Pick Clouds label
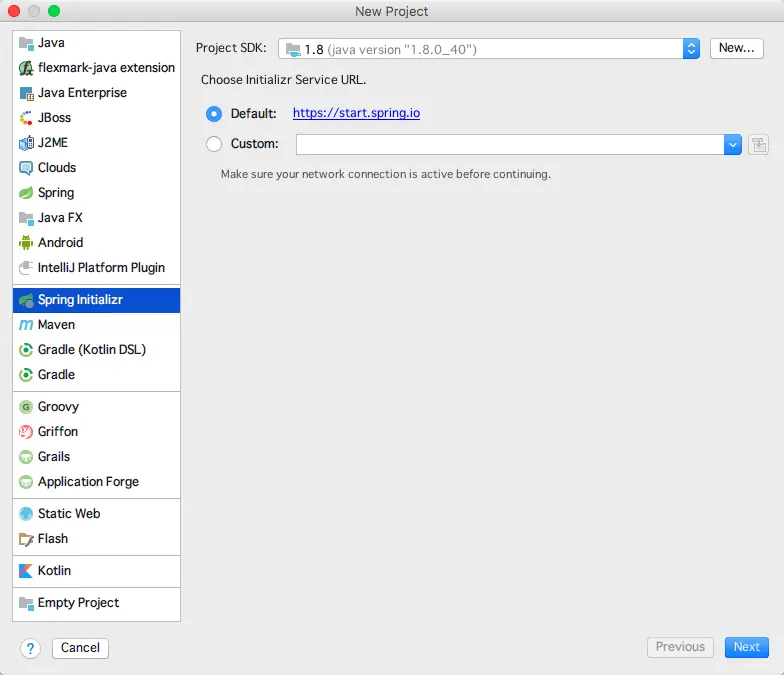This screenshot has width=784, height=675. point(57,168)
